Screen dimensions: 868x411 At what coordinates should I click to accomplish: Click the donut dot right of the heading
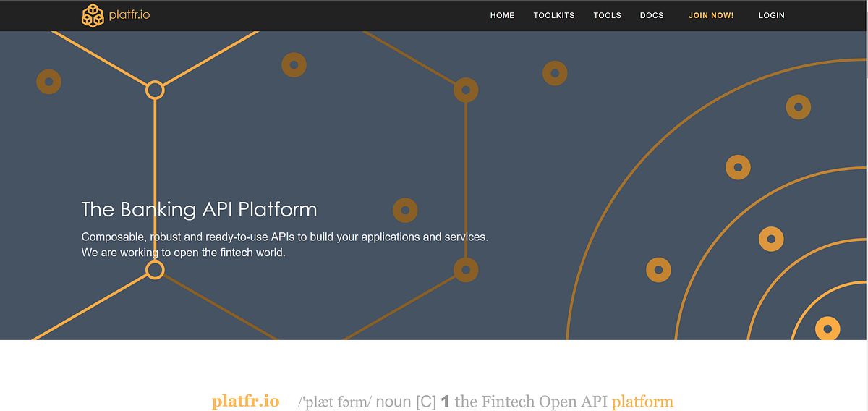tap(405, 211)
